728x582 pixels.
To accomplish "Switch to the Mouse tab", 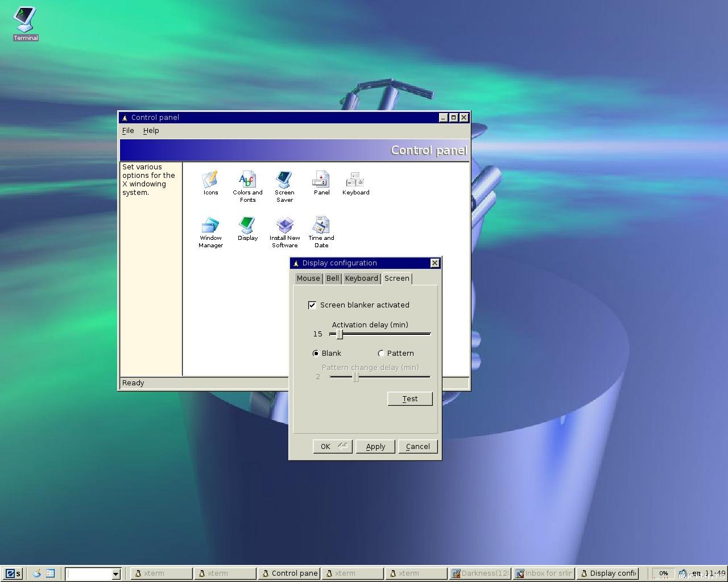I will pos(308,278).
